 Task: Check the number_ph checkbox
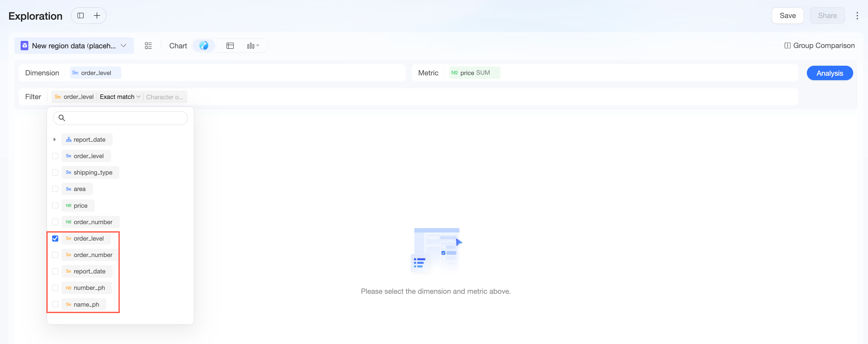55,288
